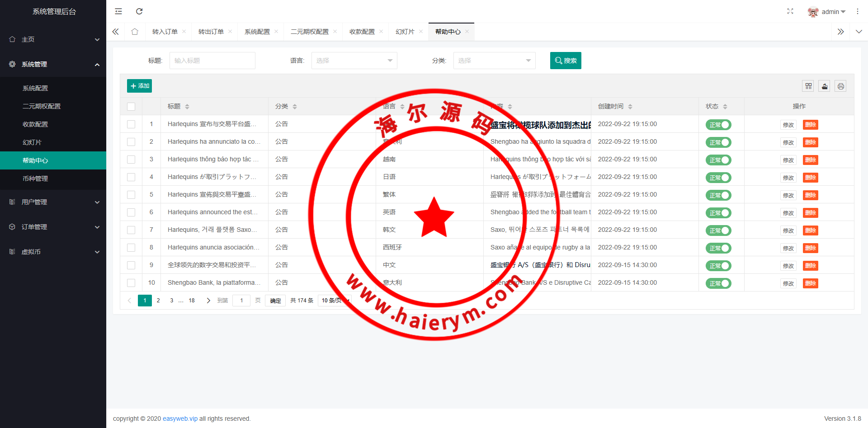The image size is (868, 428).
Task: Select 币种管理 in the sidebar
Action: (x=35, y=179)
